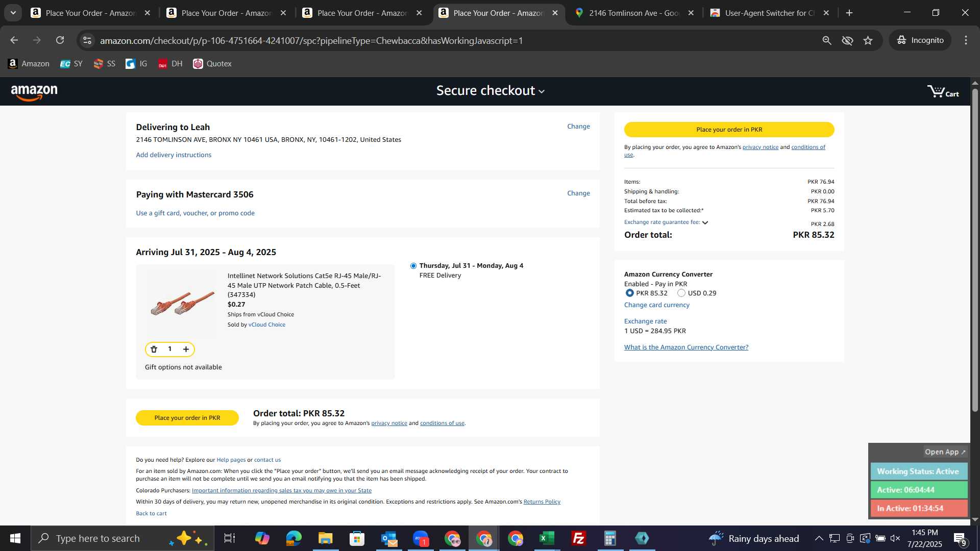Open Microsoft Edge from the taskbar
The height and width of the screenshot is (551, 980).
[293, 538]
